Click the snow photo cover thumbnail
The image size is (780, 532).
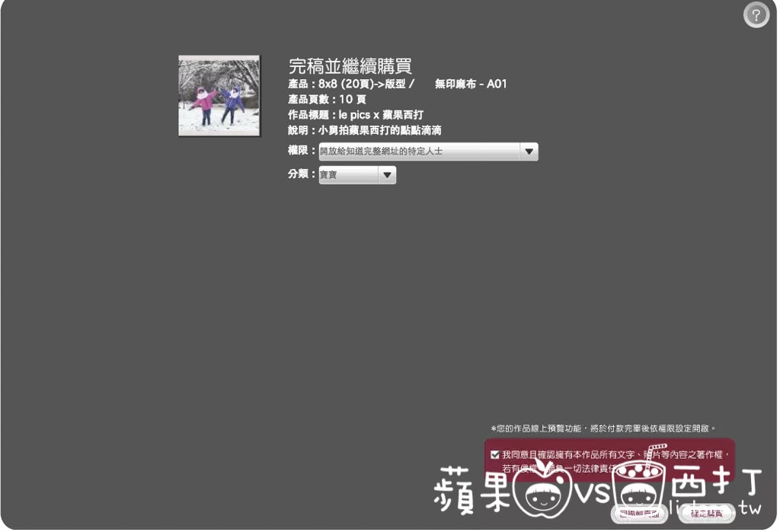coord(219,96)
